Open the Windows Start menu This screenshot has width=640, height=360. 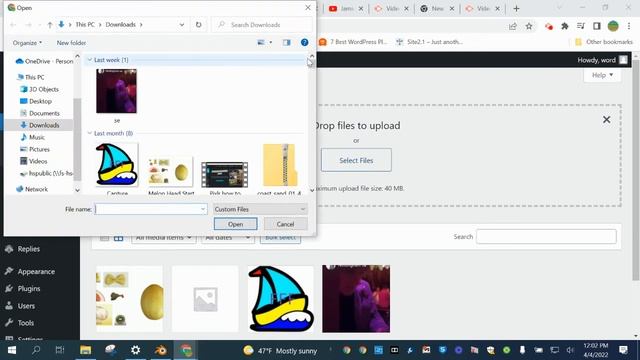tap(12, 350)
